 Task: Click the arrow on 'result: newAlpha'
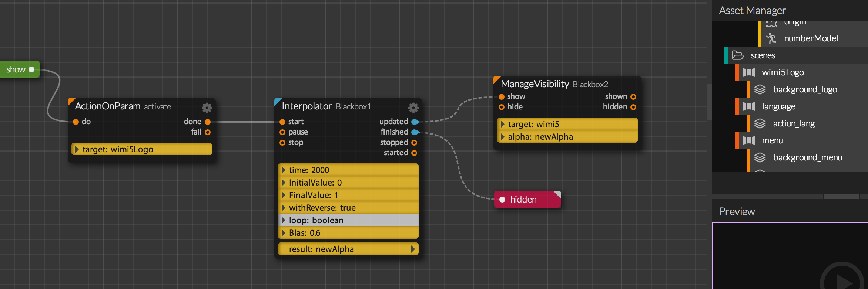click(413, 249)
